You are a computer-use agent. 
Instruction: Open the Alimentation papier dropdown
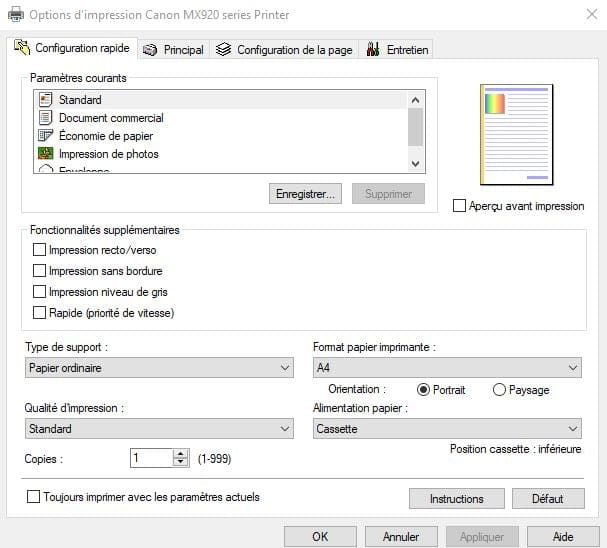[447, 428]
